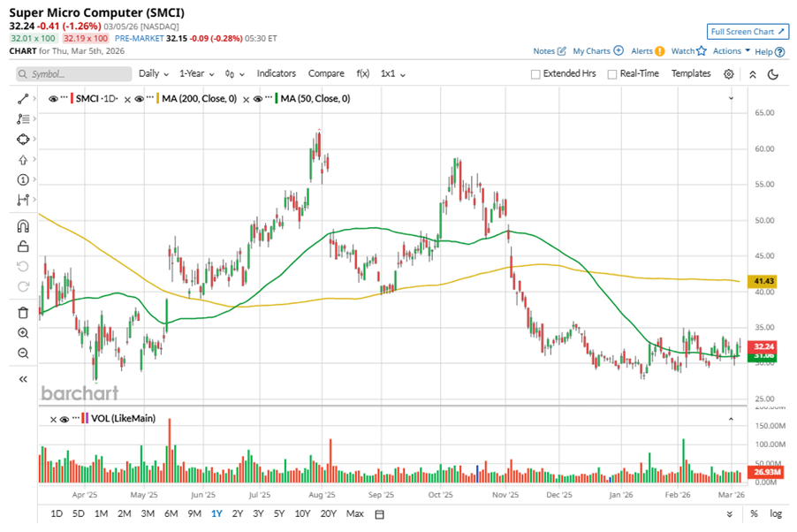Click the red SMCI series color swatch

[x=72, y=99]
